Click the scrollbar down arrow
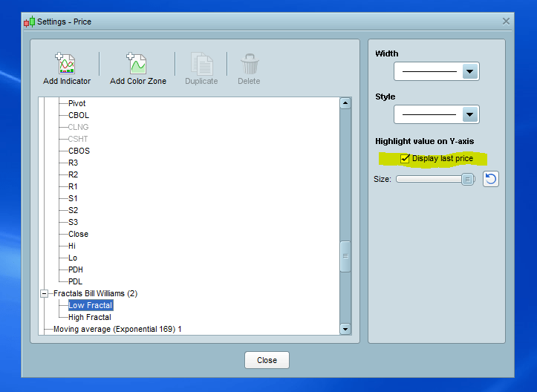Image resolution: width=537 pixels, height=392 pixels. click(x=345, y=330)
